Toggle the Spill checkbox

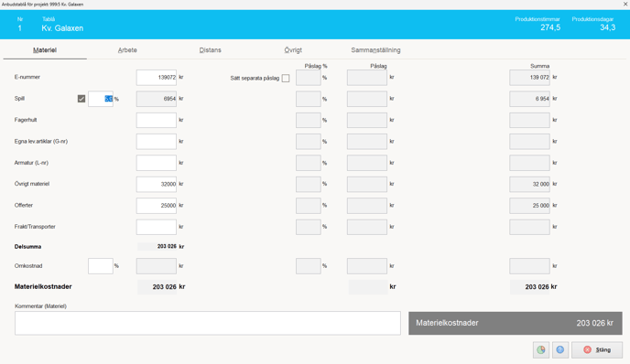[x=81, y=99]
